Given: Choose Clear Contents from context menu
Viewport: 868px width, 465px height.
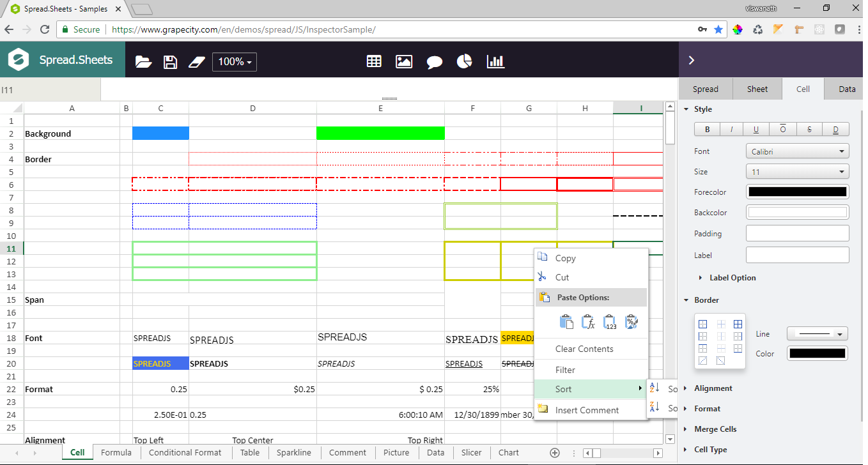Looking at the screenshot, I should point(584,349).
